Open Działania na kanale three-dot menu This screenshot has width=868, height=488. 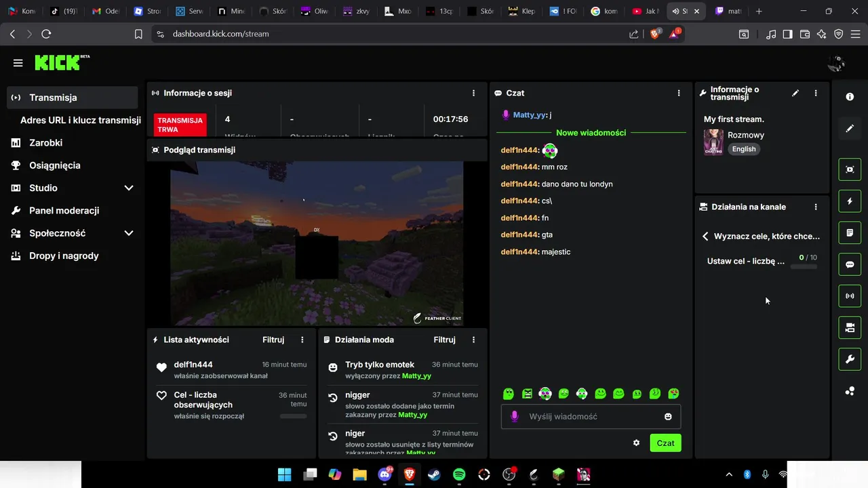pos(816,207)
